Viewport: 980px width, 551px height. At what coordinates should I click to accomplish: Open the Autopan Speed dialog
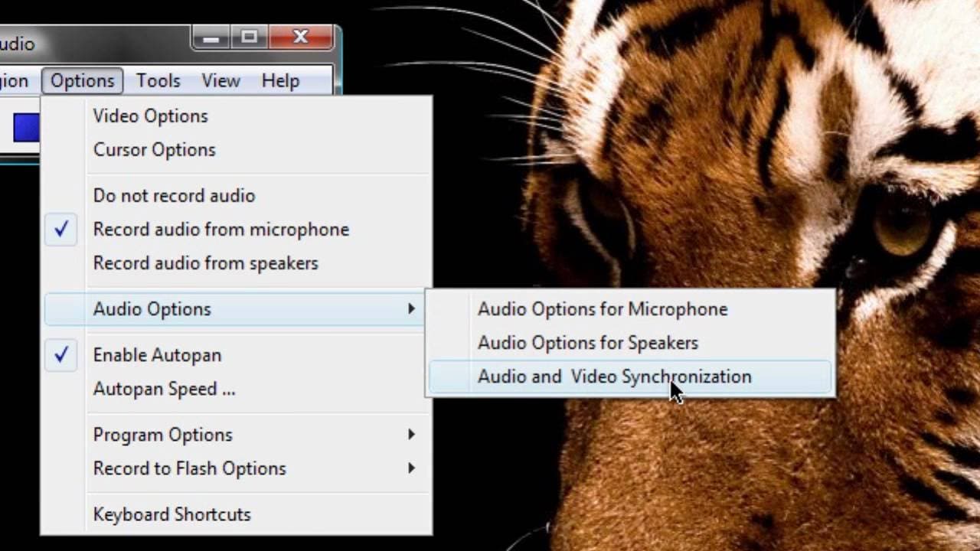(x=164, y=389)
